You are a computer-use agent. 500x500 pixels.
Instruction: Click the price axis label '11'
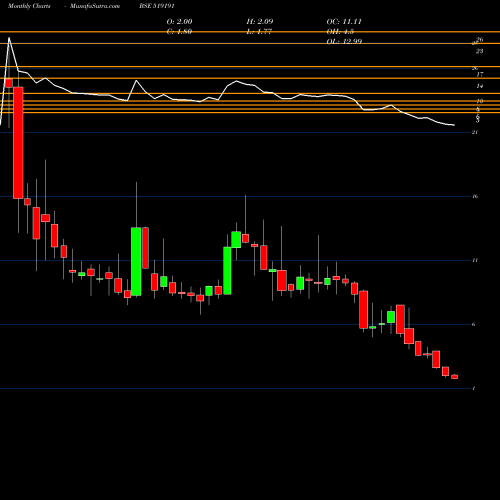click(x=475, y=260)
